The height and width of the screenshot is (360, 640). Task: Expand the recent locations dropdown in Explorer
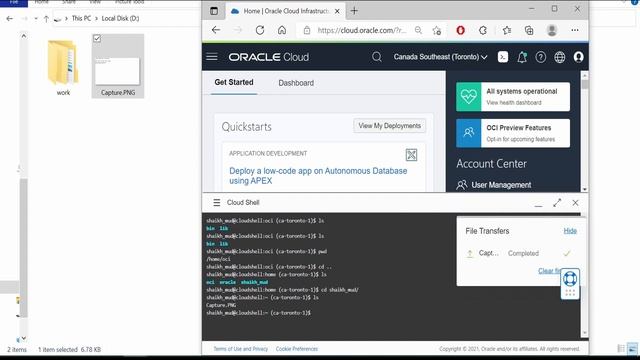[x=36, y=18]
